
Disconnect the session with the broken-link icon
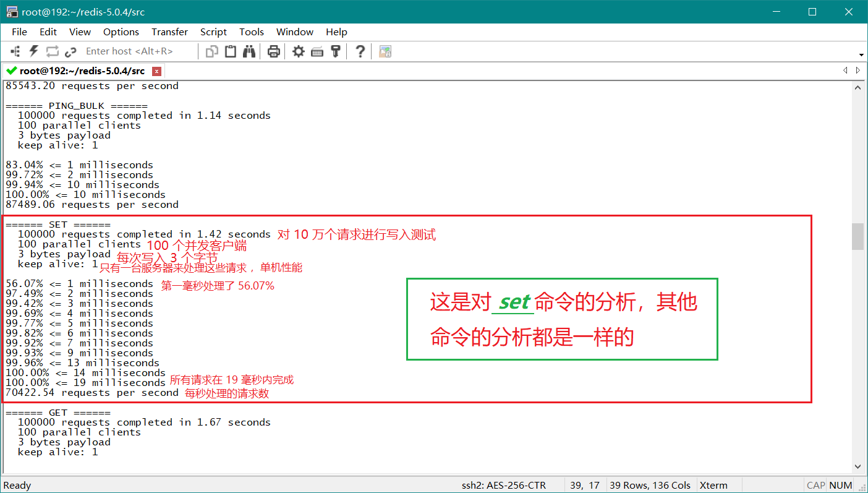click(x=70, y=51)
